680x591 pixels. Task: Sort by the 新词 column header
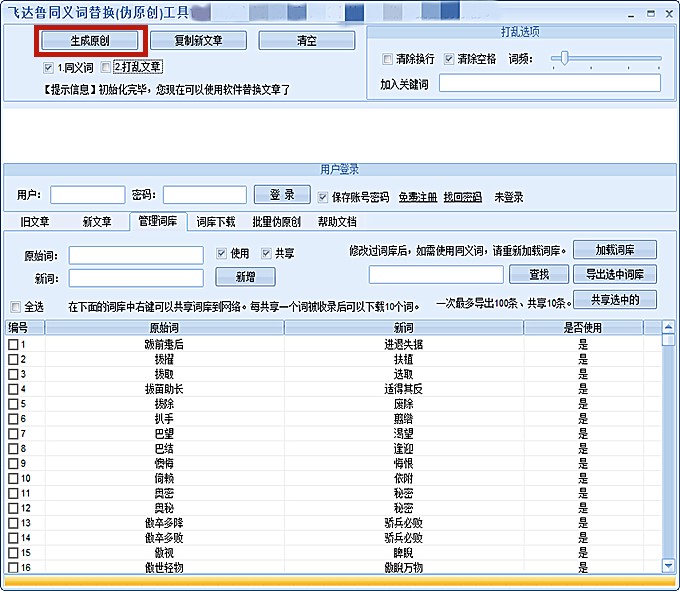point(404,327)
